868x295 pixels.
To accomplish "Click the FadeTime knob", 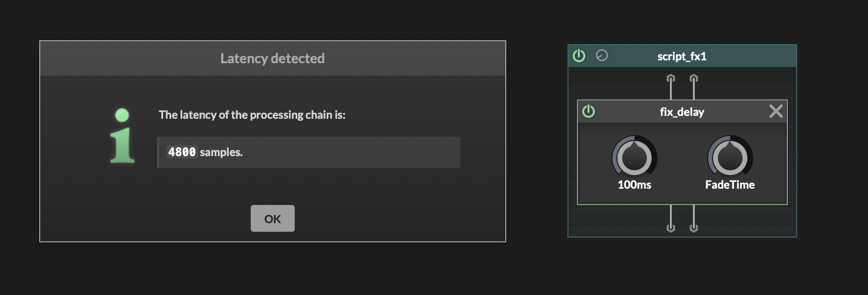I will click(730, 157).
